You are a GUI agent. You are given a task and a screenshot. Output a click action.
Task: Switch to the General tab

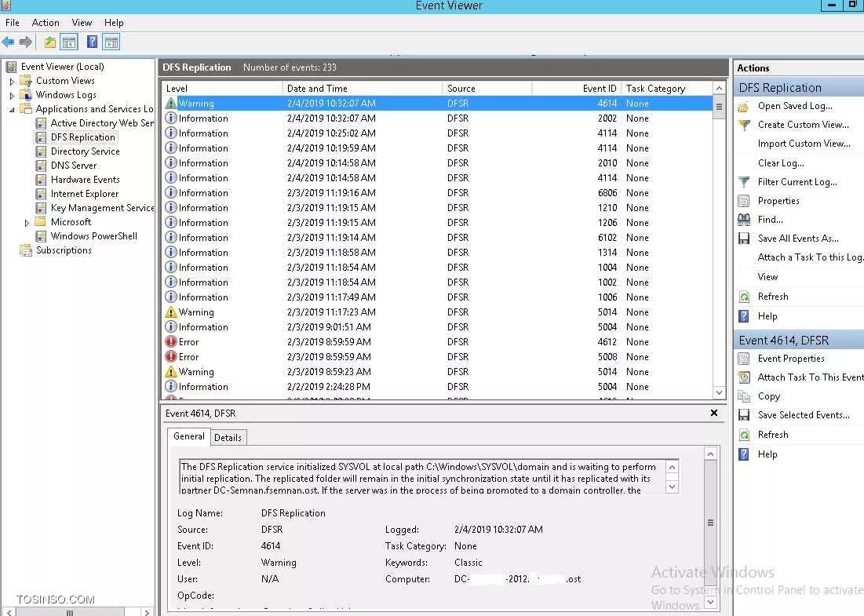[x=188, y=436]
